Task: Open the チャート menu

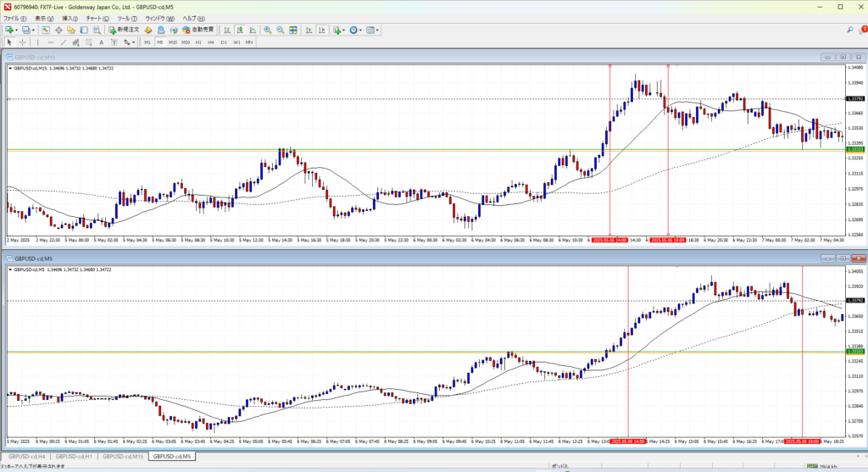Action: tap(94, 18)
